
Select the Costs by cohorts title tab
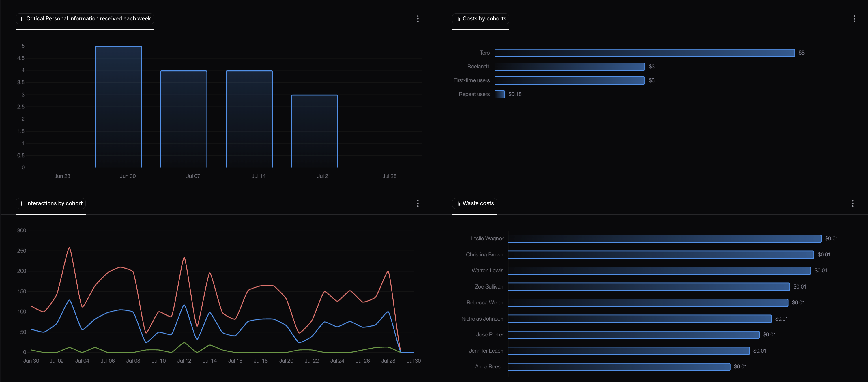[484, 19]
